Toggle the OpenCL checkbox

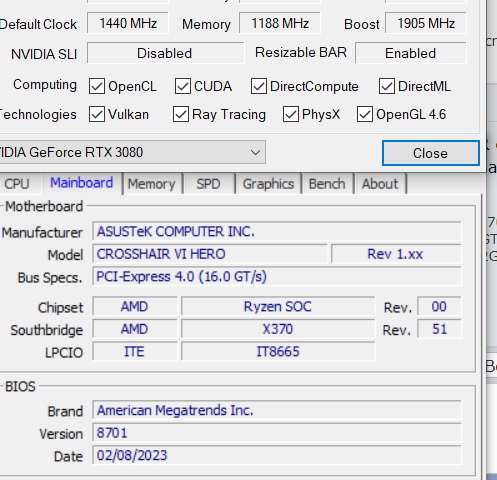point(97,86)
